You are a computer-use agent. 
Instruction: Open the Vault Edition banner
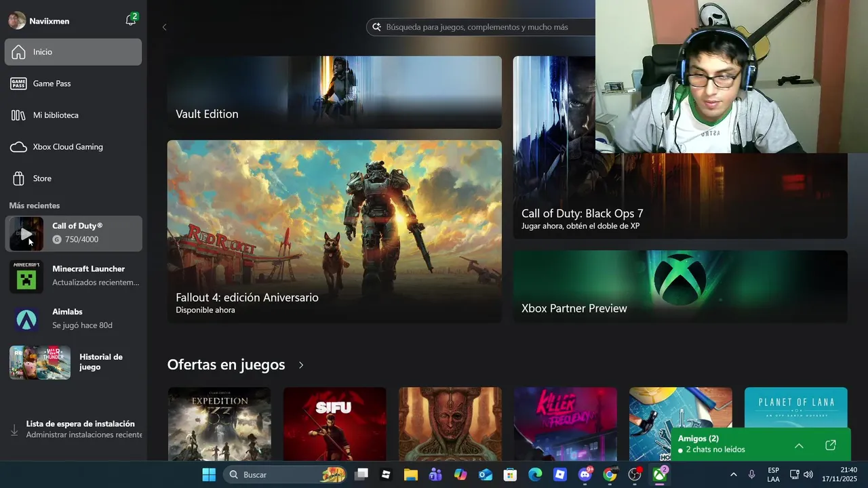[334, 92]
